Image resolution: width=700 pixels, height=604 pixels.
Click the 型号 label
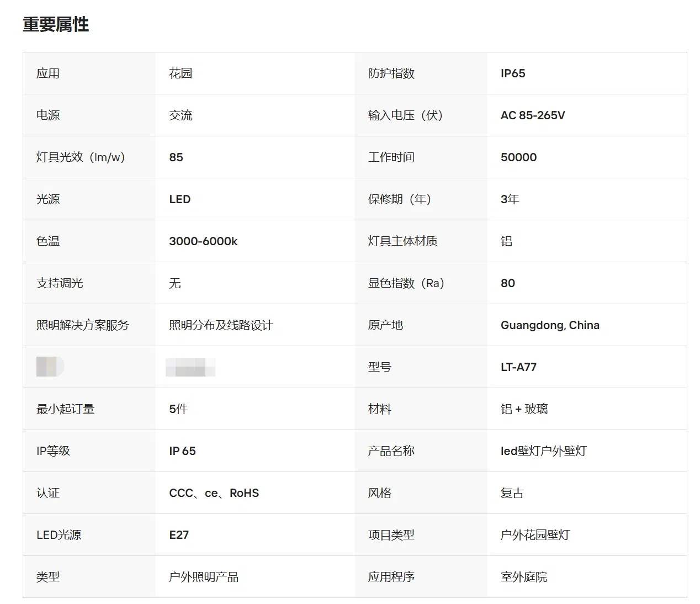coord(380,367)
